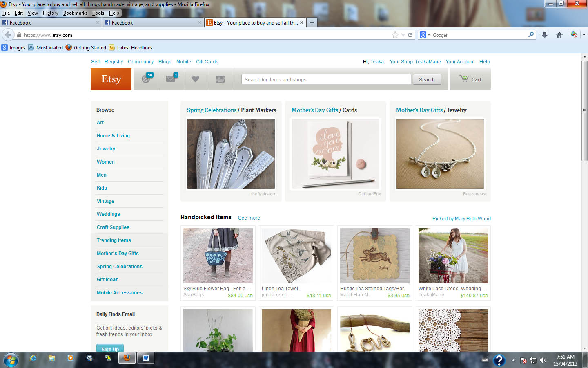Open Latest Headlines feed bookmark
Viewport: 588px width, 368px height.
[131, 47]
